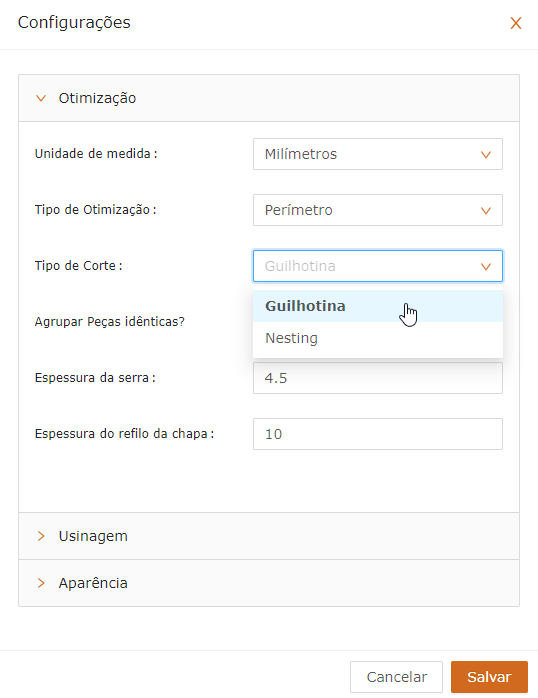Click the arrow in Tipo de Corte dropdown
538x698 pixels.
pyautogui.click(x=485, y=266)
